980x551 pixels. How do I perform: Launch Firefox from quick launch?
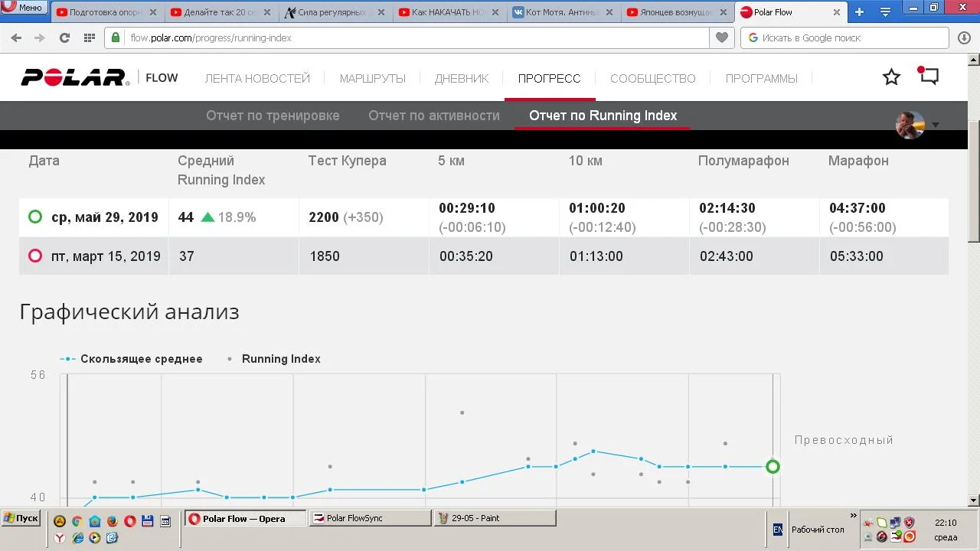point(112,521)
